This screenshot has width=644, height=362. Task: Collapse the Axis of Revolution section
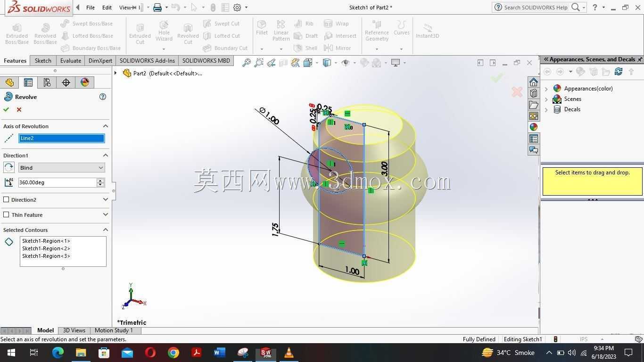click(106, 126)
